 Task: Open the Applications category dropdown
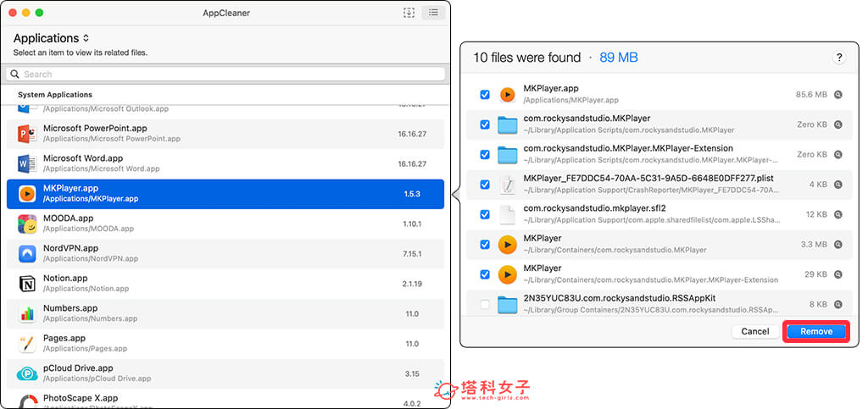(x=51, y=38)
